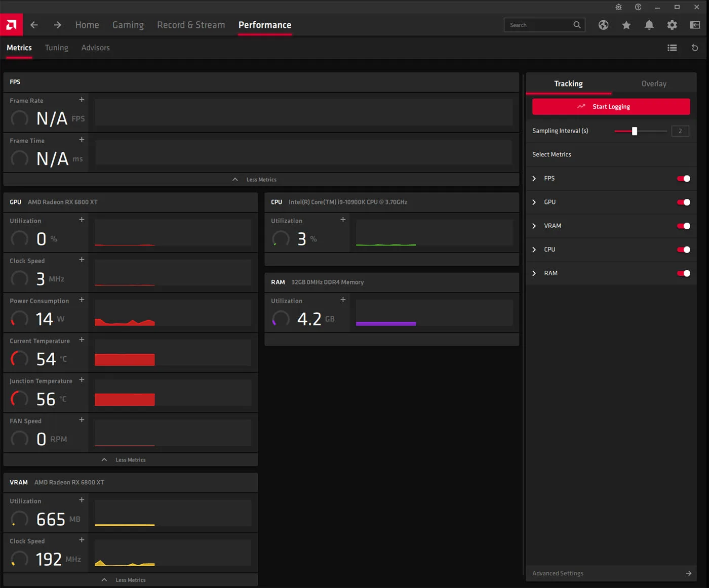Toggle CPU metric tracking off

click(684, 249)
